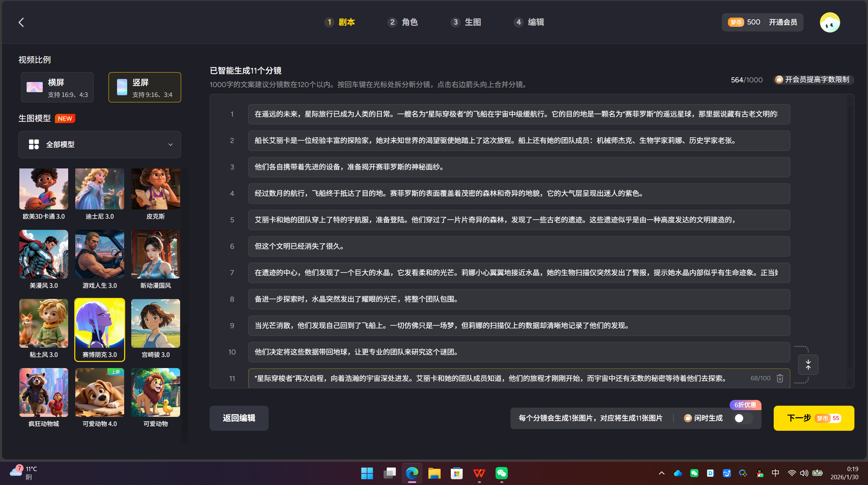Open WPS Office from the taskbar
Image resolution: width=868 pixels, height=485 pixels.
[479, 473]
